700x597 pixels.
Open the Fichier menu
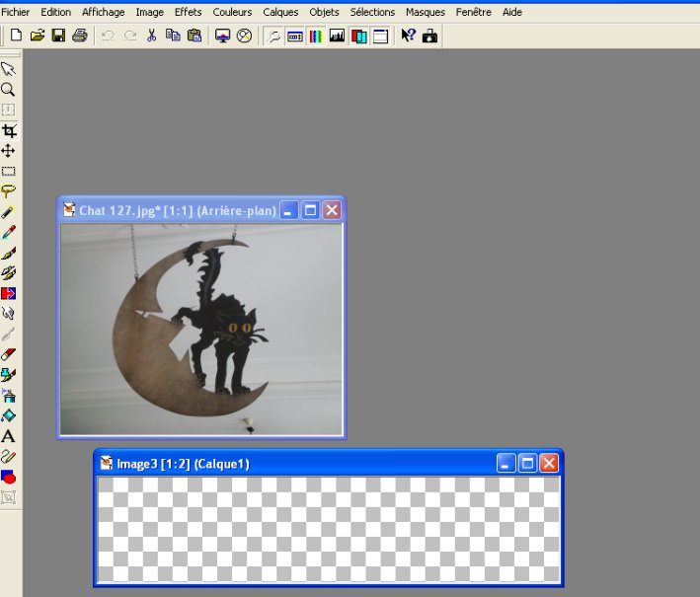15,12
